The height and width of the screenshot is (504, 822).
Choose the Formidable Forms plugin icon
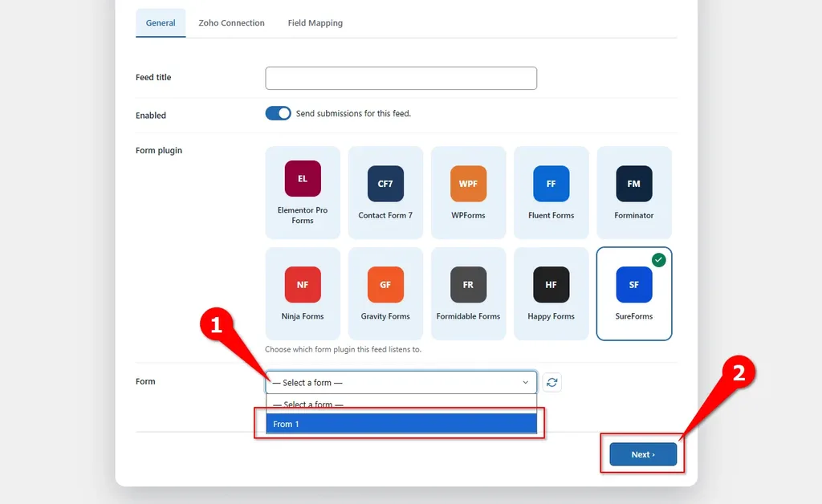tap(468, 284)
